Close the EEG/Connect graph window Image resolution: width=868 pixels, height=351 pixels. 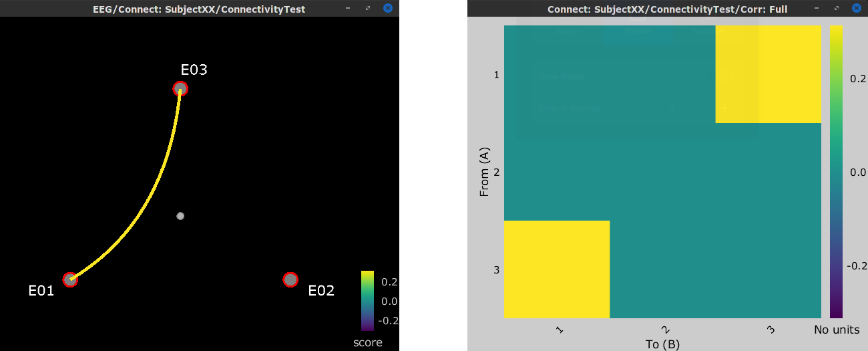pos(388,8)
